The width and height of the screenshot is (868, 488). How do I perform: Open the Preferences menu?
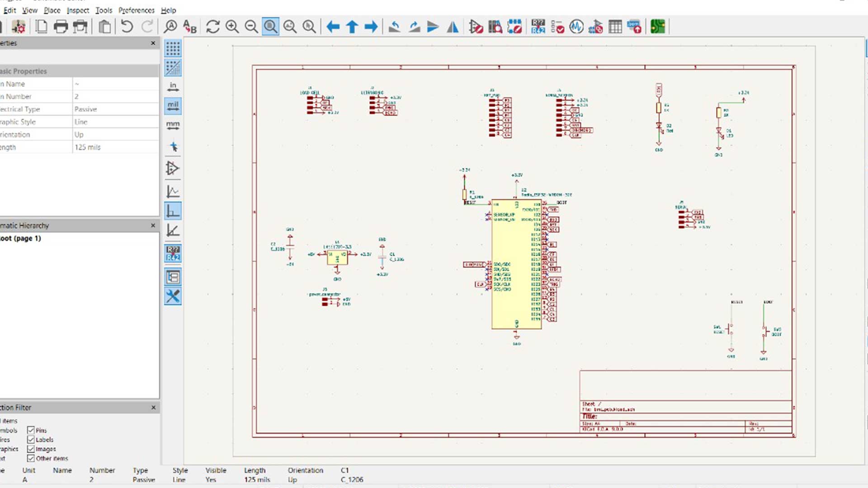[136, 10]
